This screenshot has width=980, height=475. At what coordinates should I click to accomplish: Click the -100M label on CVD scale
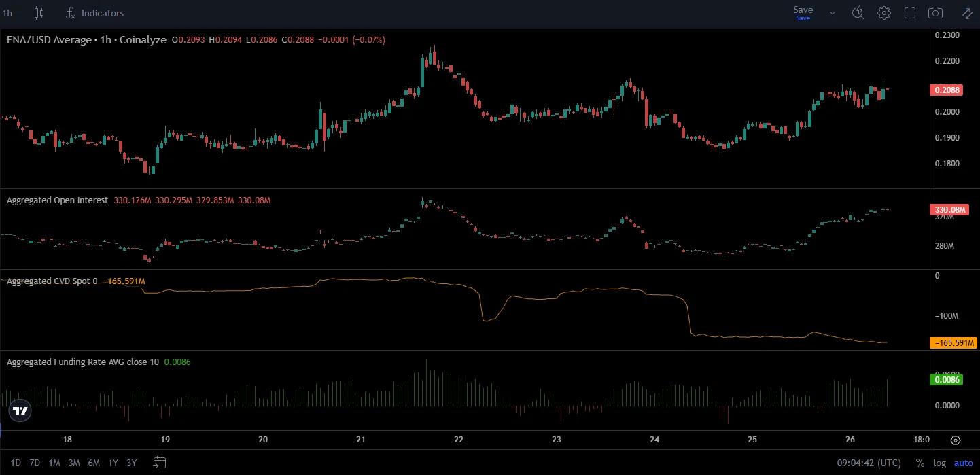(x=946, y=316)
